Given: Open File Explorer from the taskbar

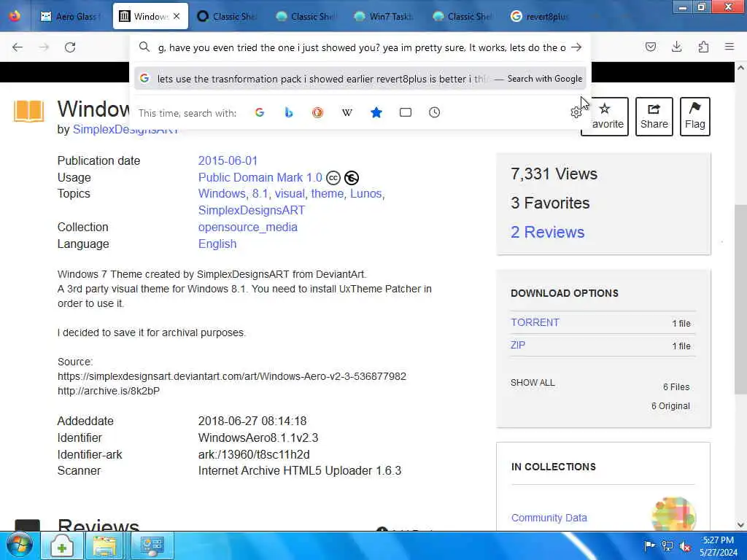Looking at the screenshot, I should point(105,545).
